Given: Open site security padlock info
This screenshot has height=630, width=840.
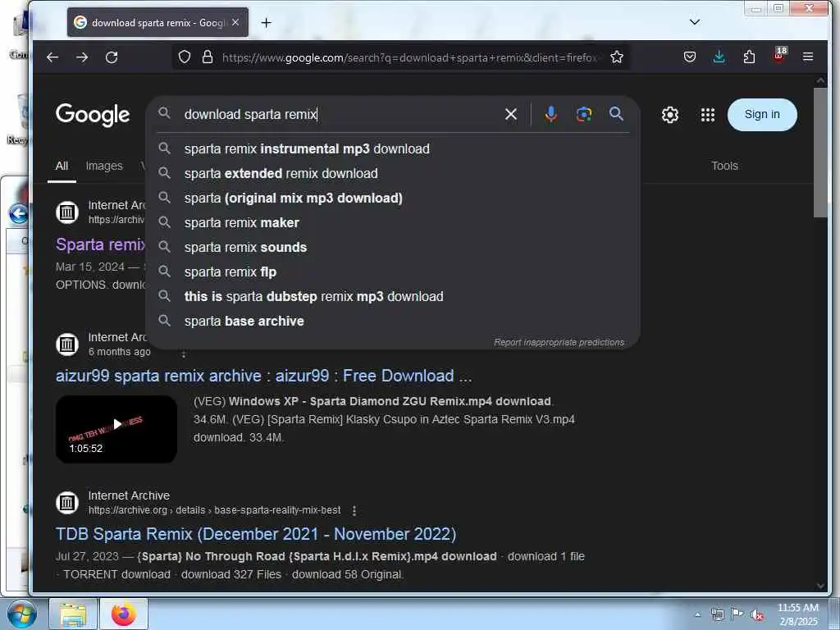Looking at the screenshot, I should (x=208, y=57).
